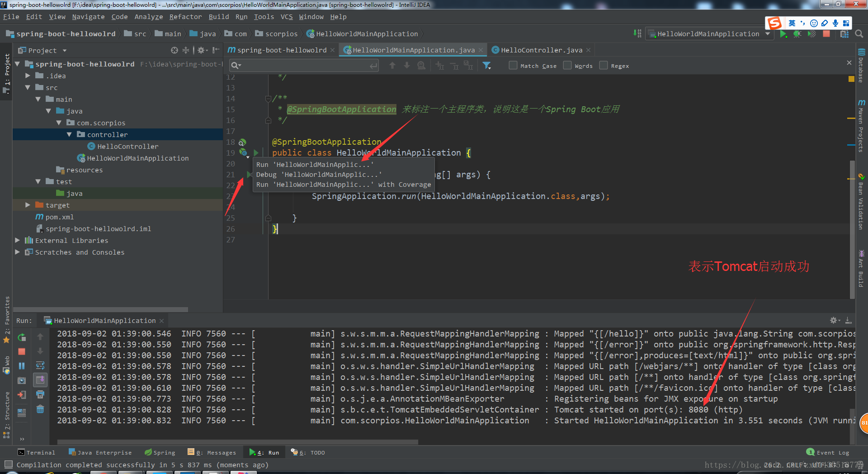Collapse the spring-boot-hellowolrd root node
Image resolution: width=868 pixels, height=474 pixels.
pyautogui.click(x=17, y=64)
